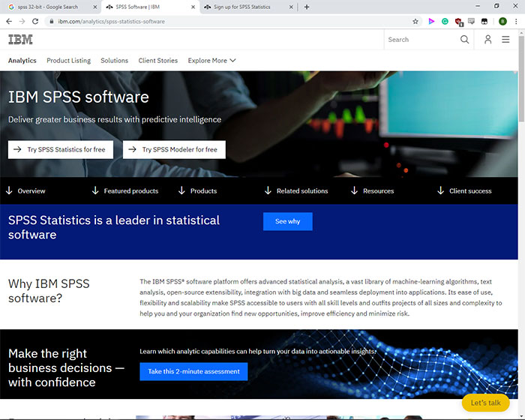Open Chrome three-dot menu
The height and width of the screenshot is (420, 525).
[x=516, y=22]
